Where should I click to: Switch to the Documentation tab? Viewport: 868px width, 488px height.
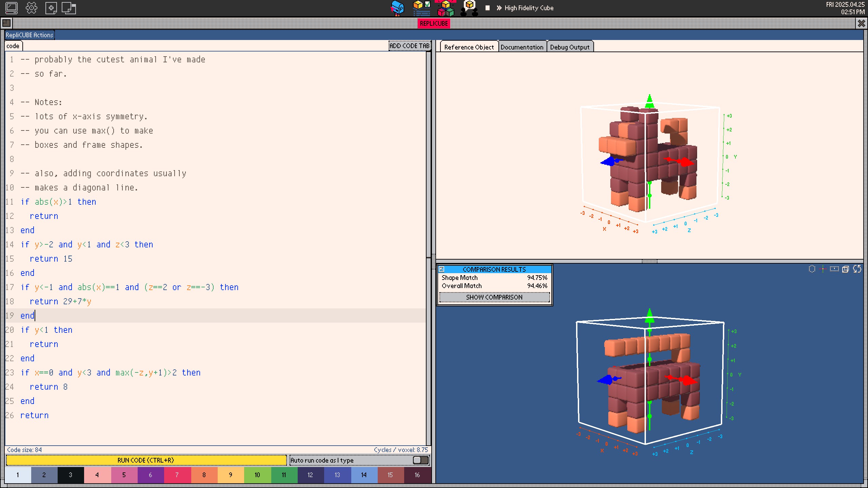coord(522,47)
